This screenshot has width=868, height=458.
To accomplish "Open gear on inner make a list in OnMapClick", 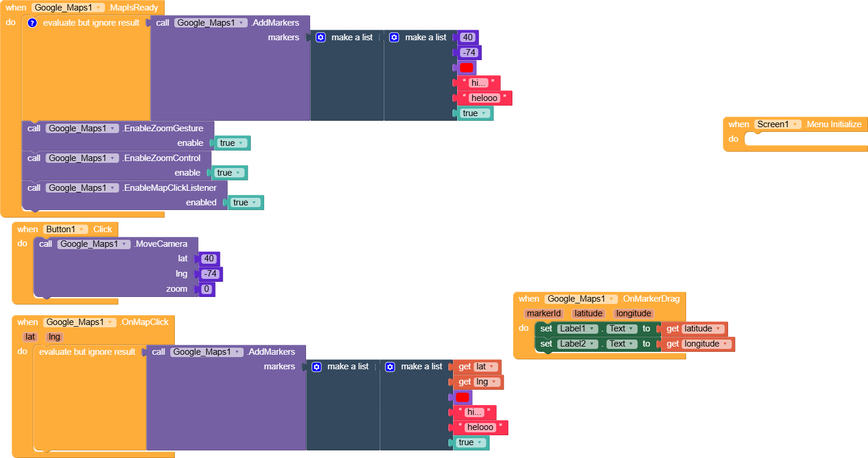I will coord(390,367).
